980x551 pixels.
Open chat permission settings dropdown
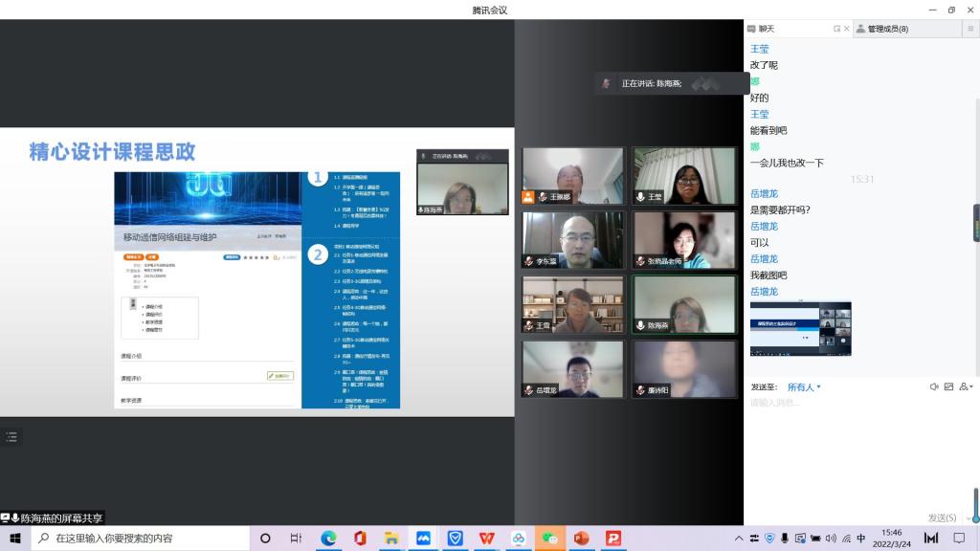click(x=967, y=387)
